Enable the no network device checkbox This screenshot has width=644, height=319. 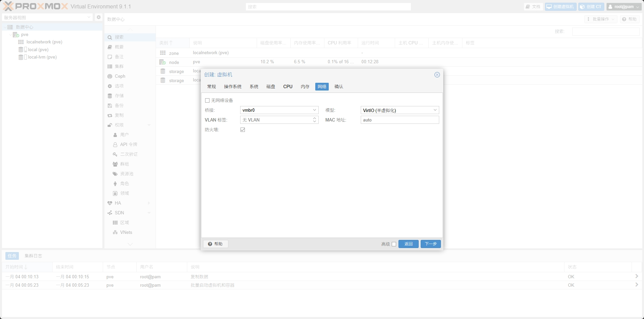pyautogui.click(x=207, y=101)
